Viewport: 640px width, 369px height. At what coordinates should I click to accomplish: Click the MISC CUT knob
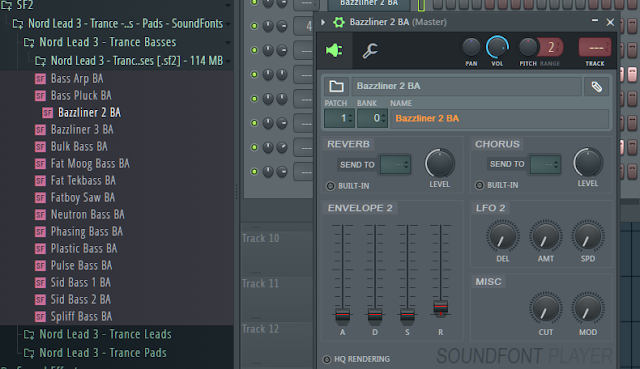[545, 309]
